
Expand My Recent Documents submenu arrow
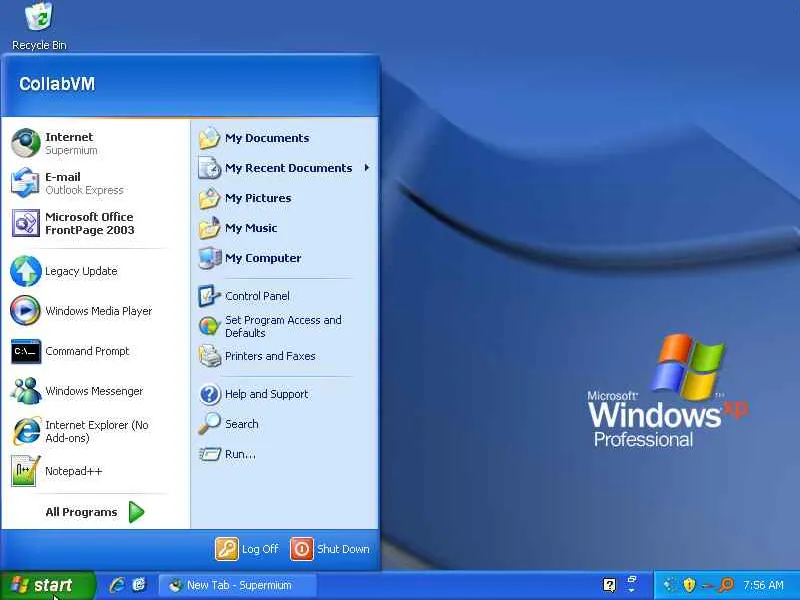(366, 168)
